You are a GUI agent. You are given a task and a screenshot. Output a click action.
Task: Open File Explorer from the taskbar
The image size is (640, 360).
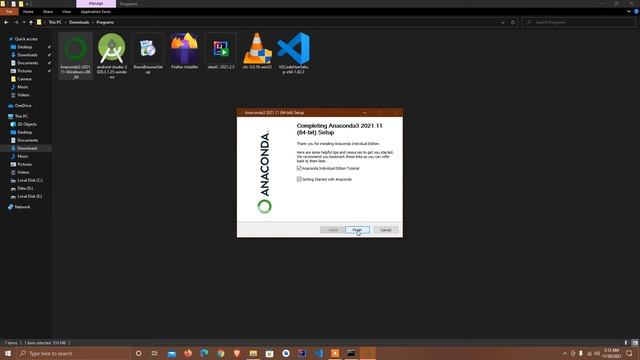tap(253, 353)
